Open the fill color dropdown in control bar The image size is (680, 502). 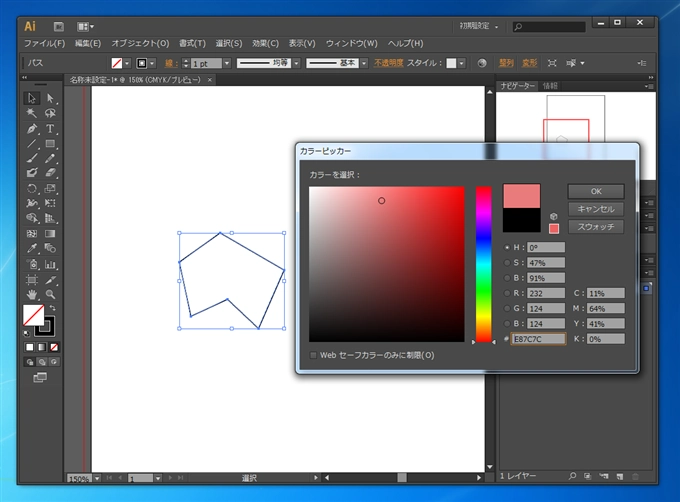pos(127,63)
